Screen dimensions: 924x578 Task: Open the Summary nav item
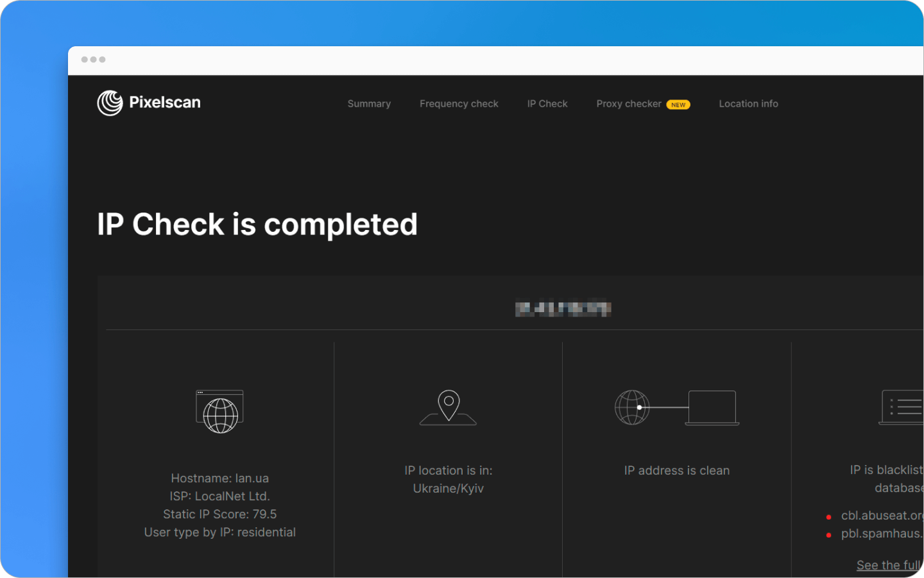pyautogui.click(x=369, y=103)
